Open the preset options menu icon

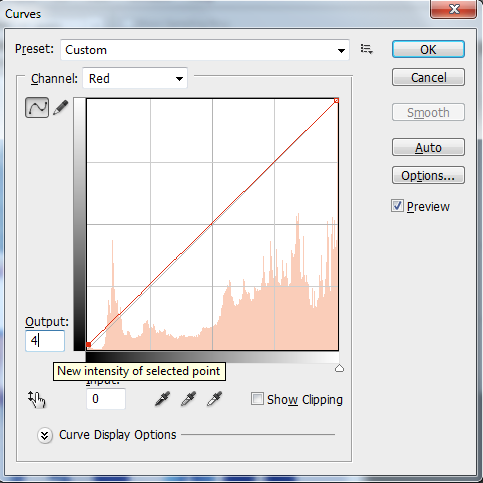coord(367,49)
